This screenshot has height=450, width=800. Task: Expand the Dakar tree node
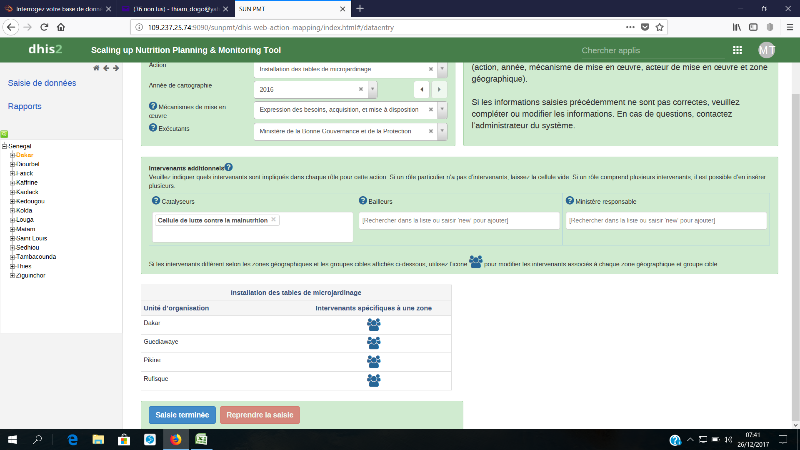tap(12, 156)
